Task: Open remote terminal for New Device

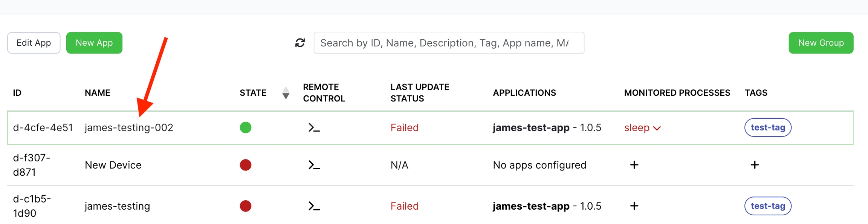Action: 314,165
